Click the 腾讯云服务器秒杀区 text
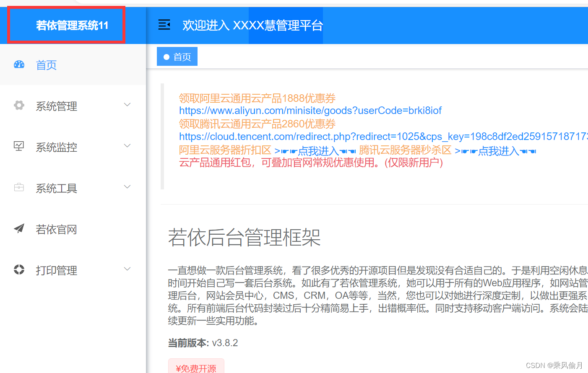Image resolution: width=588 pixels, height=373 pixels. pos(405,150)
